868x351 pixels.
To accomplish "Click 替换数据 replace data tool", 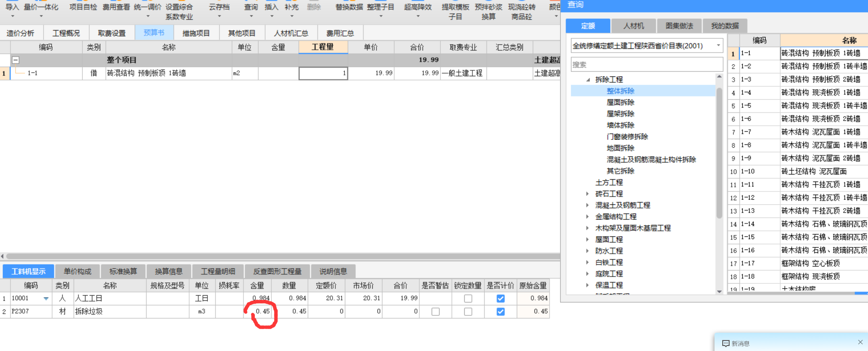I will [x=349, y=7].
